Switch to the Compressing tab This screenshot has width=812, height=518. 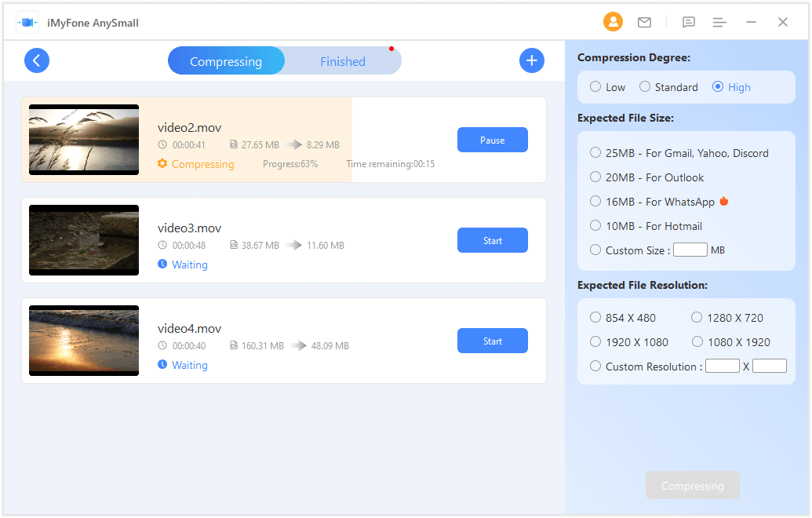[226, 61]
